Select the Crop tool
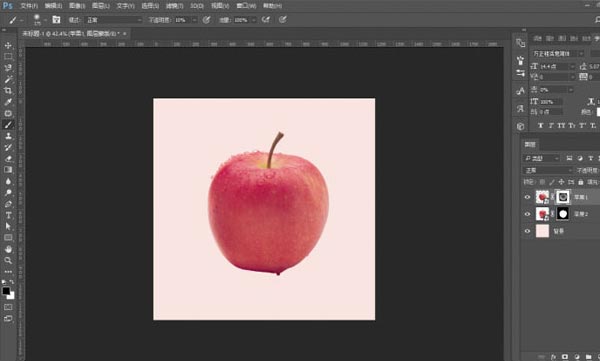The image size is (600, 361). click(8, 91)
